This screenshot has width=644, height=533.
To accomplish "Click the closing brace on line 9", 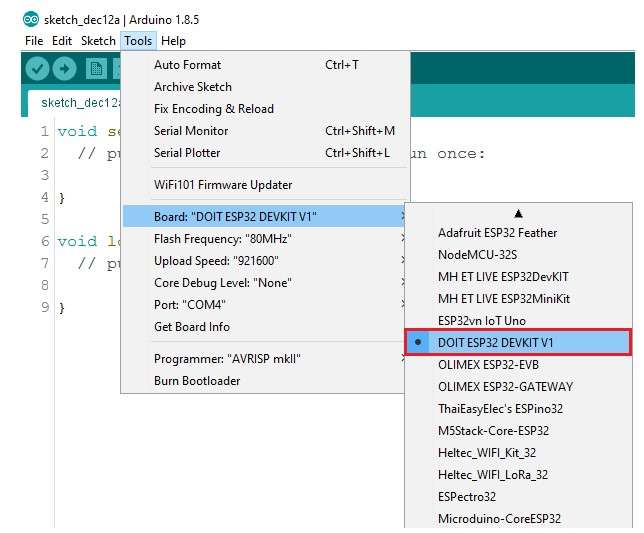I will tap(62, 308).
